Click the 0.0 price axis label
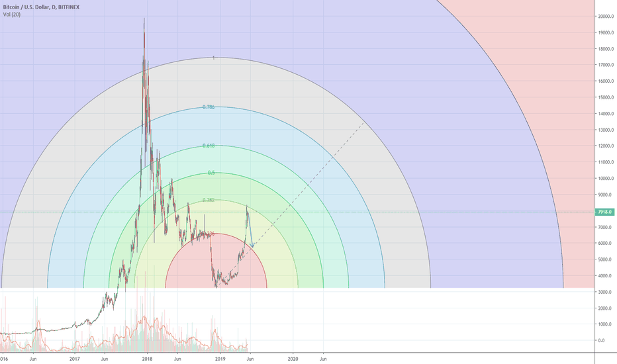Image resolution: width=617 pixels, height=364 pixels. point(601,340)
